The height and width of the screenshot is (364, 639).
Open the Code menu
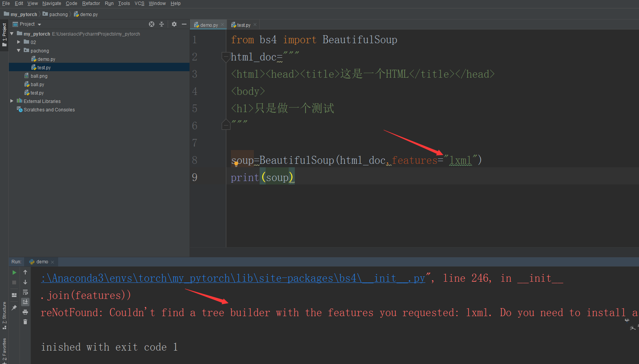(71, 3)
